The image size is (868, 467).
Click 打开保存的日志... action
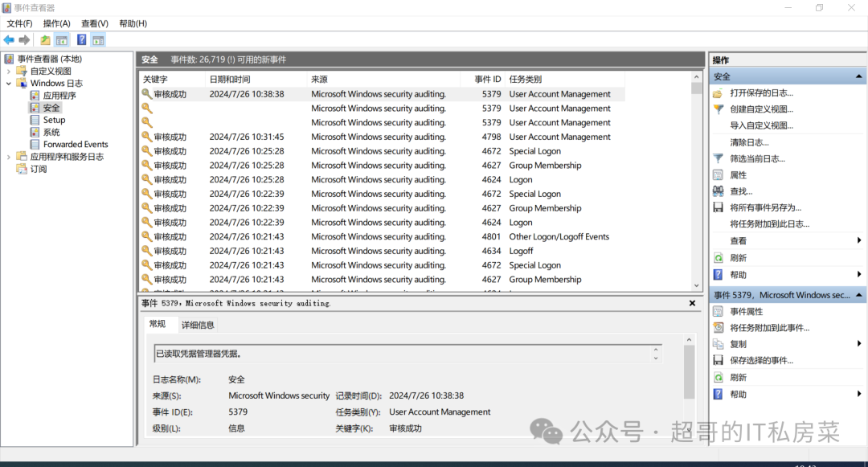[761, 93]
